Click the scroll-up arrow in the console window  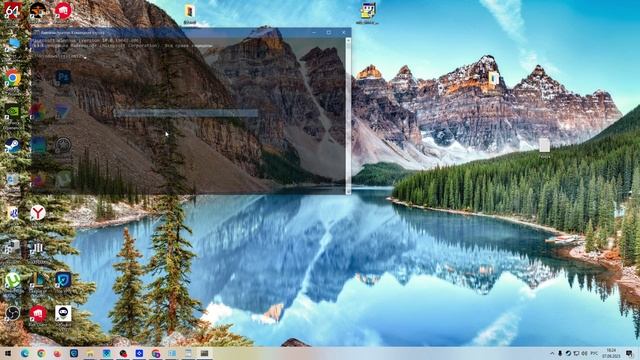[x=348, y=40]
